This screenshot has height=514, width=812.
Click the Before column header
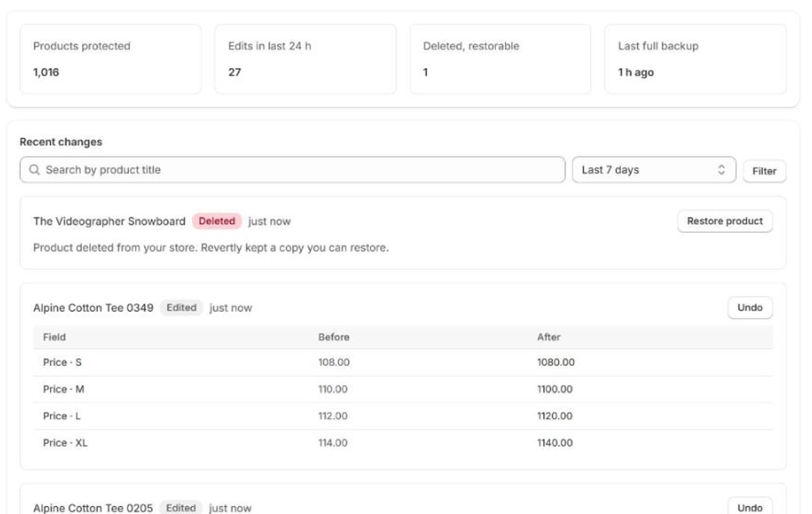click(334, 337)
